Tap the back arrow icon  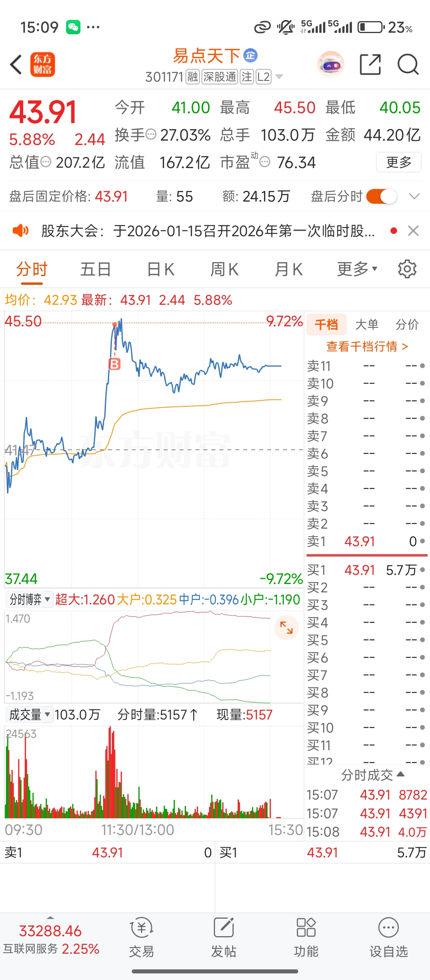tap(16, 65)
